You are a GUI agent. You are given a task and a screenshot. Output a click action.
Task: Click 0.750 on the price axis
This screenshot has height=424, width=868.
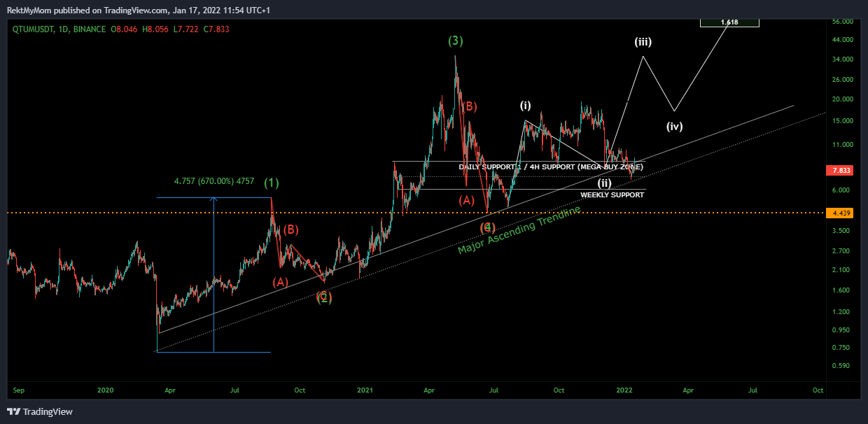point(842,348)
